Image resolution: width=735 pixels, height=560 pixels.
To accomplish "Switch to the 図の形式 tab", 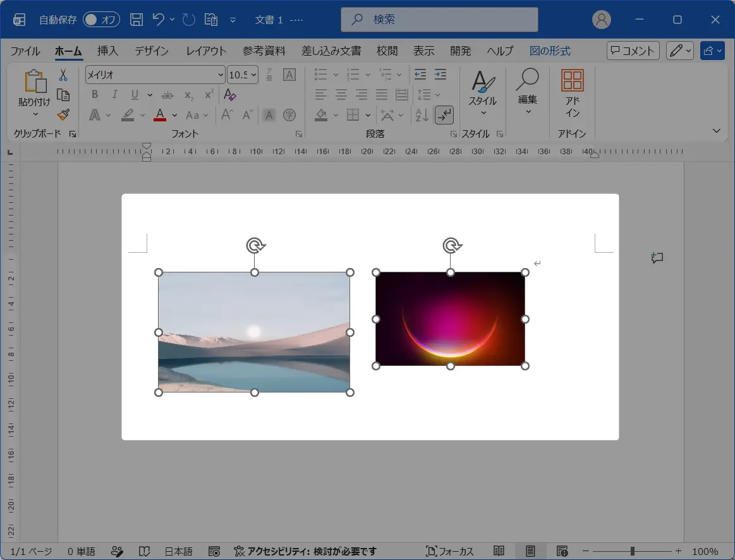I will tap(550, 51).
